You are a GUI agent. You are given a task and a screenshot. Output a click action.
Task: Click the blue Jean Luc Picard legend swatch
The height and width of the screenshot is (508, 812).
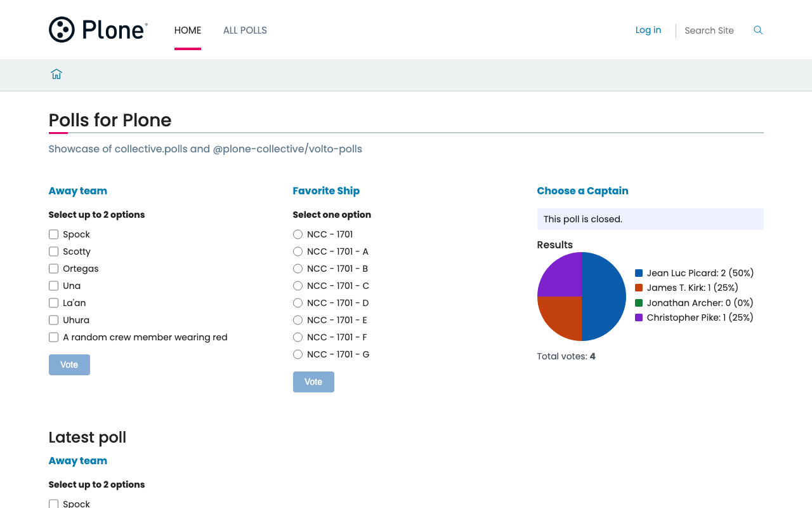point(639,273)
